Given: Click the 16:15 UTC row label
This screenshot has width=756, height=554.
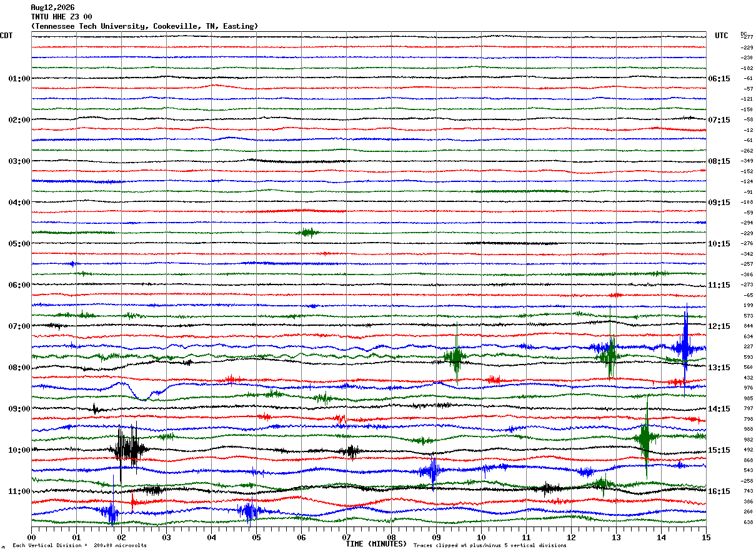Looking at the screenshot, I should coord(719,491).
